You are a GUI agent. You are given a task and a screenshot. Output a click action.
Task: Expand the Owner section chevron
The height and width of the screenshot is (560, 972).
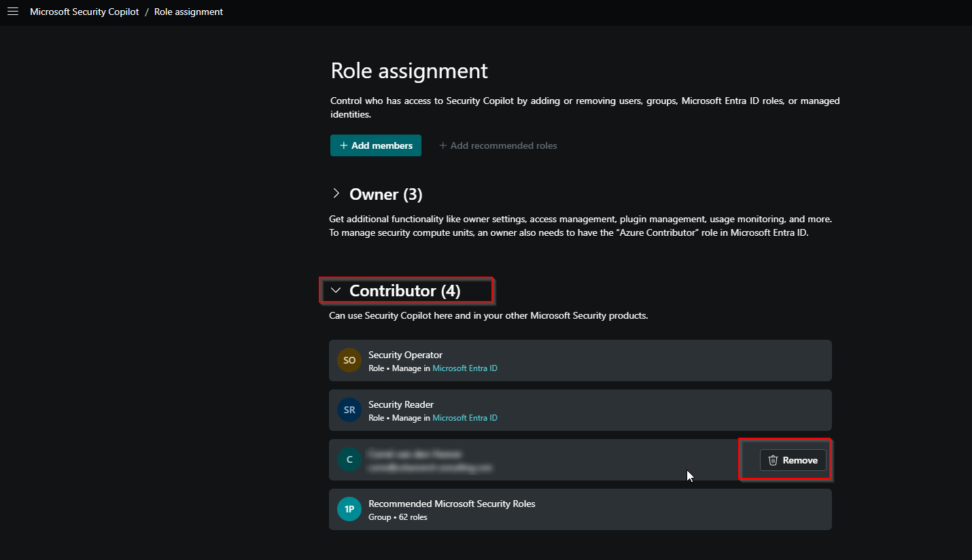[x=336, y=194]
